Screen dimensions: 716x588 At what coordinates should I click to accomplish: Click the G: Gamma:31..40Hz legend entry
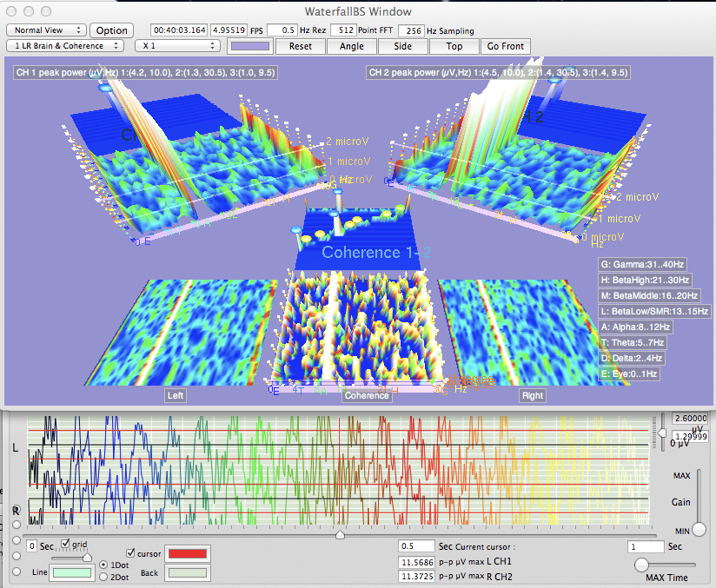coord(642,264)
